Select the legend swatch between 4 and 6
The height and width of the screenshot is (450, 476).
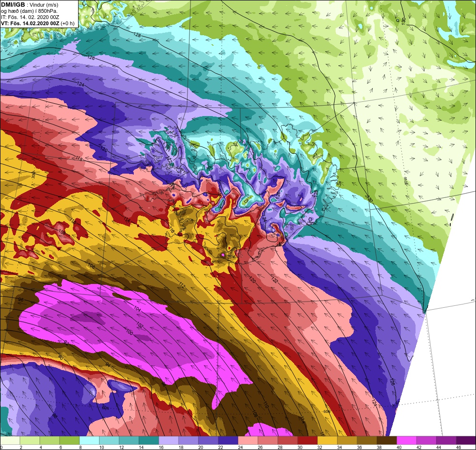click(x=50, y=440)
